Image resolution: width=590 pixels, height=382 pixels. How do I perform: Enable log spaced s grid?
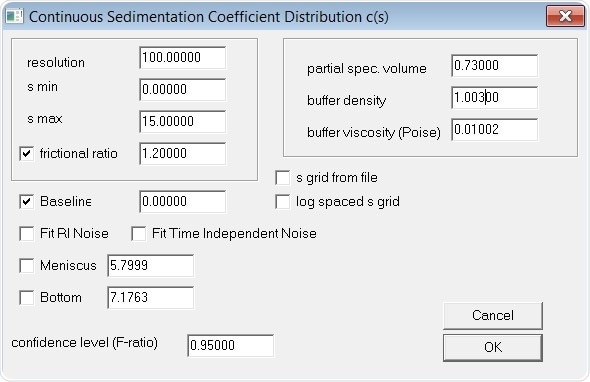point(283,202)
